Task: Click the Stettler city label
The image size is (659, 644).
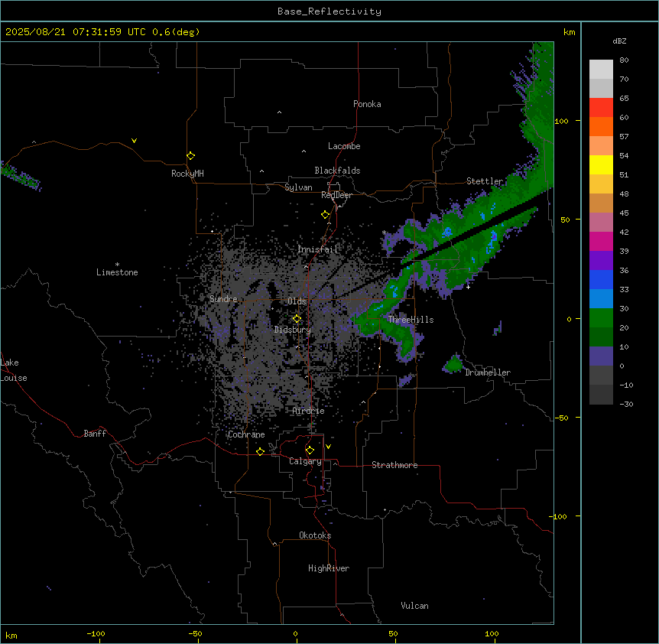Action: click(485, 181)
